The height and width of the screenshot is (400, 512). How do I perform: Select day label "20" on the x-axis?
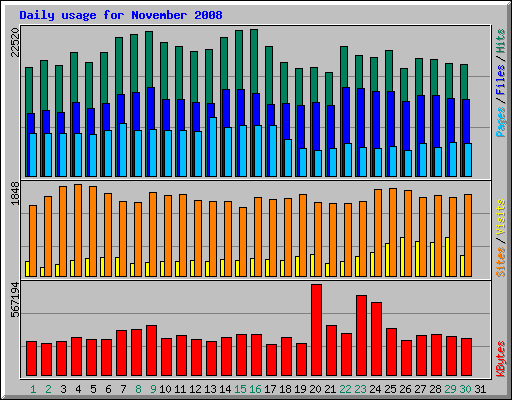point(315,389)
